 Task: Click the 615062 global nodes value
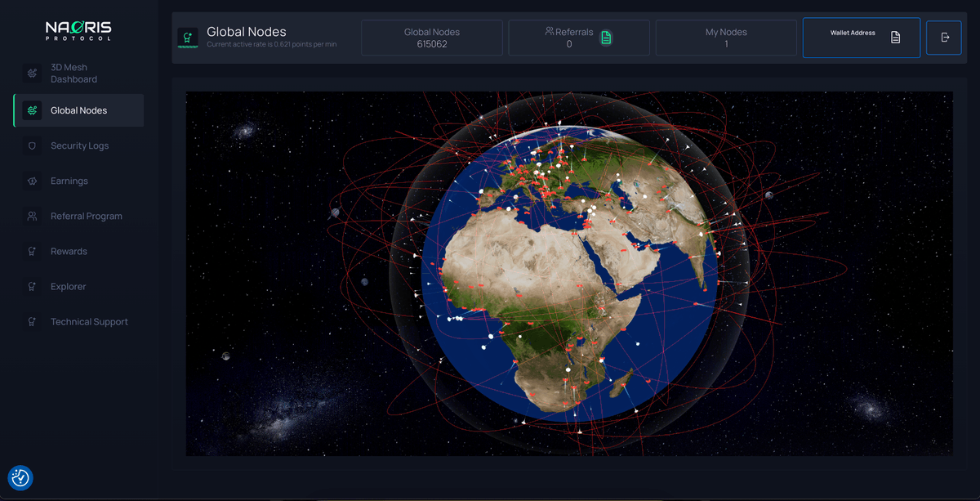(x=432, y=44)
